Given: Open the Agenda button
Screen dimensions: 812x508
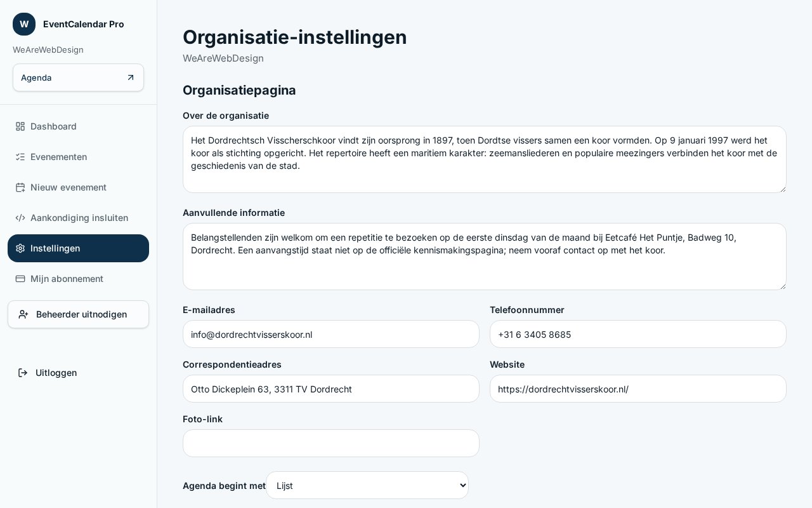Looking at the screenshot, I should coord(78,77).
